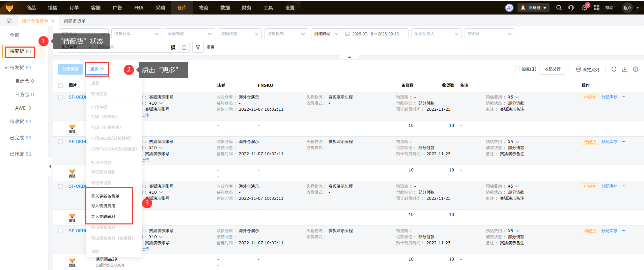The height and width of the screenshot is (270, 644).
Task: Open the 仓库 top navigation menu
Action: 182,8
